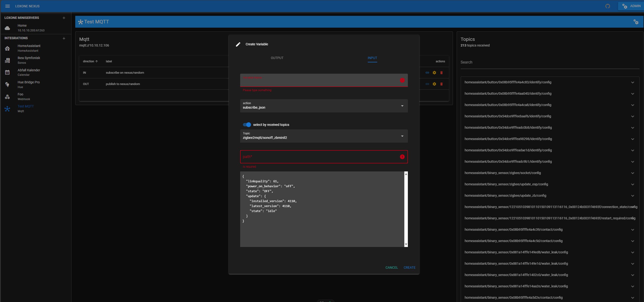Viewport: 644px width, 302px height.
Task: Select the INPUT tab
Action: tap(372, 58)
